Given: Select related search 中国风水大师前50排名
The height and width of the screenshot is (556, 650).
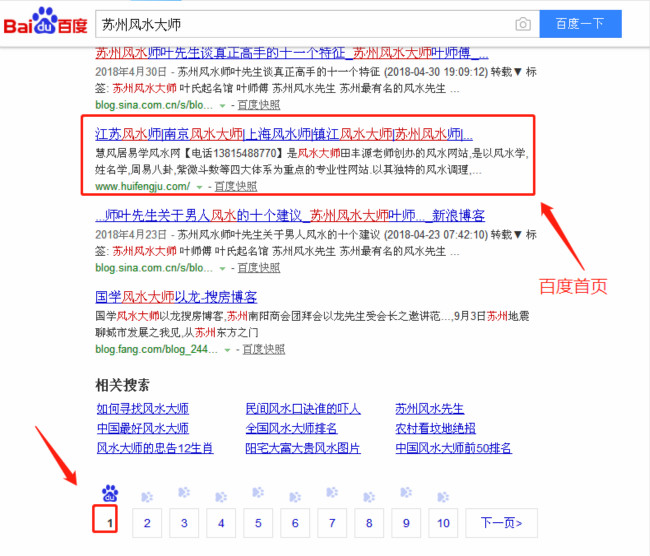Looking at the screenshot, I should [x=453, y=449].
